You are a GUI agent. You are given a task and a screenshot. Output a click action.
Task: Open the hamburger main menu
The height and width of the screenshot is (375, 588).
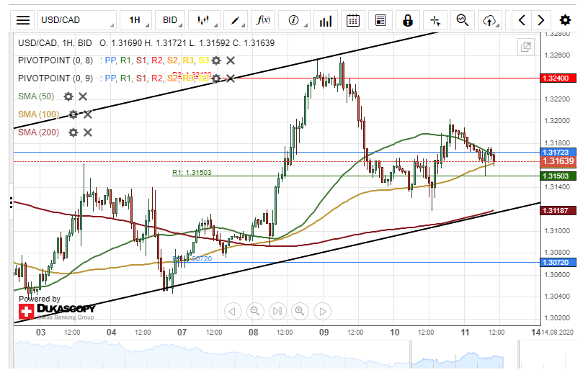coord(23,20)
